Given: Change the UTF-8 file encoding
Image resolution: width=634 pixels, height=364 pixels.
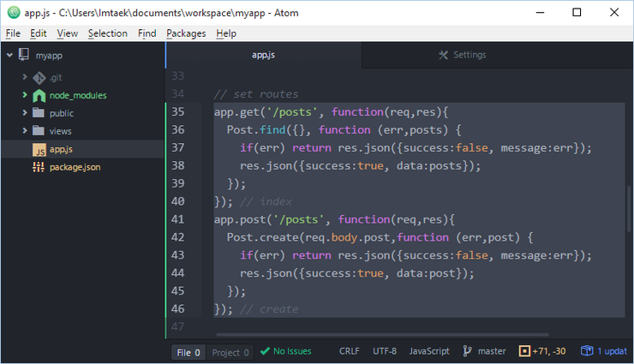Looking at the screenshot, I should 385,351.
